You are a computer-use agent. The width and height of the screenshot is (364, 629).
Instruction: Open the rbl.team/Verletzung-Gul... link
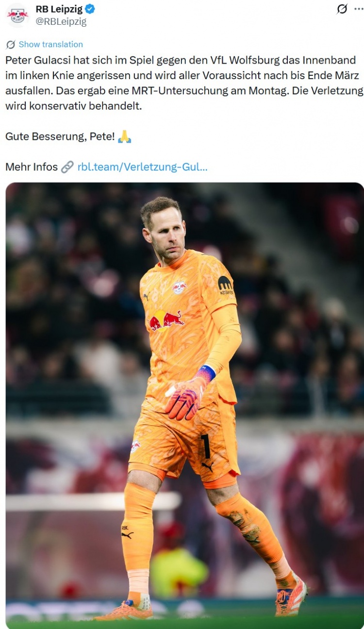pyautogui.click(x=142, y=167)
